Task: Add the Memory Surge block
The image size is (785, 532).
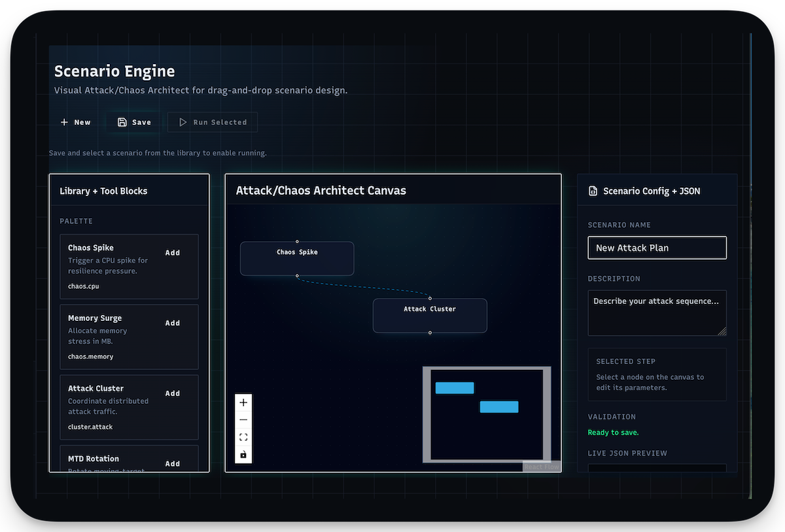Action: tap(172, 323)
